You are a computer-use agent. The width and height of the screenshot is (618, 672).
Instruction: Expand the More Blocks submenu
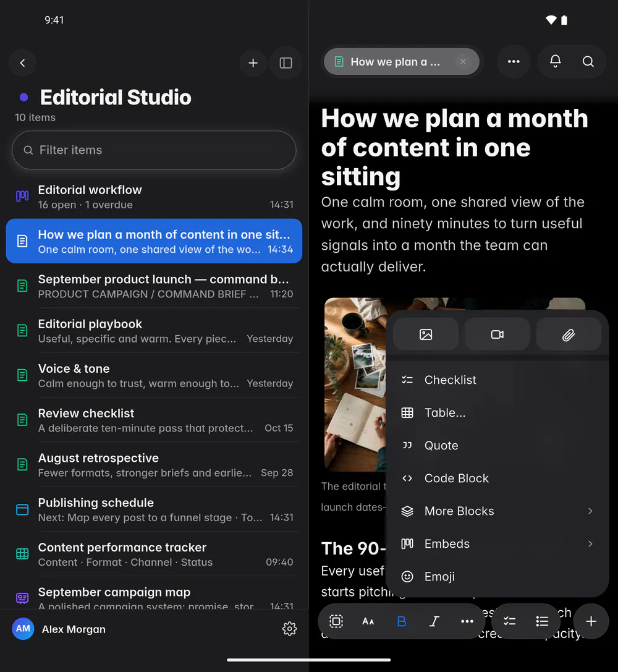tap(497, 511)
